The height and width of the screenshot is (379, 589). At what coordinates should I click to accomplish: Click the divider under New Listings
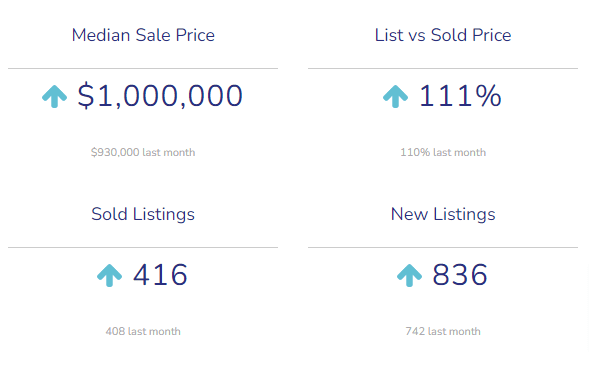443,247
